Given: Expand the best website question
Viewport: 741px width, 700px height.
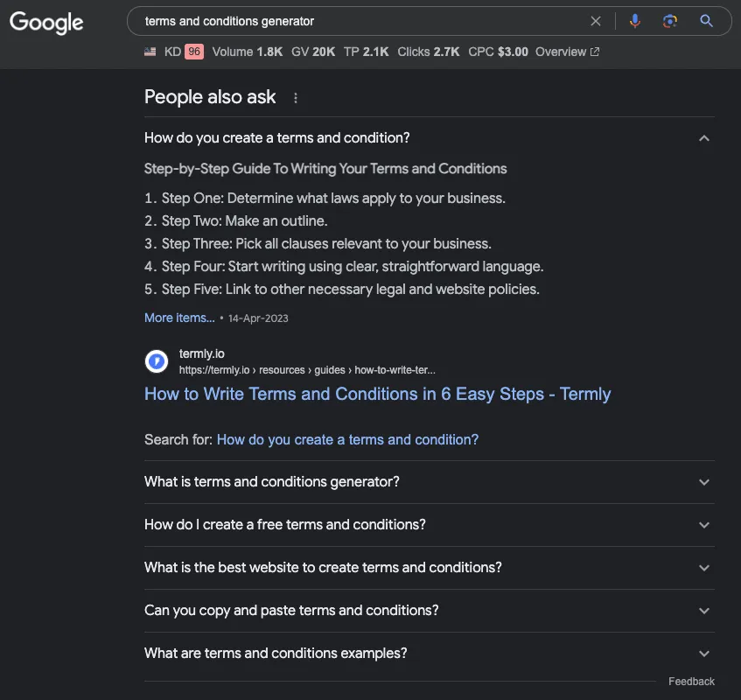Looking at the screenshot, I should 703,568.
